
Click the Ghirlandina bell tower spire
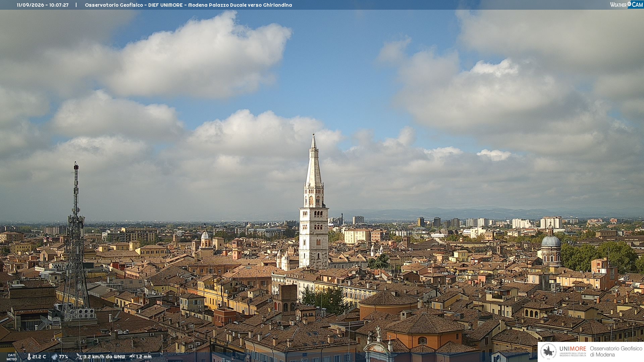(314, 161)
